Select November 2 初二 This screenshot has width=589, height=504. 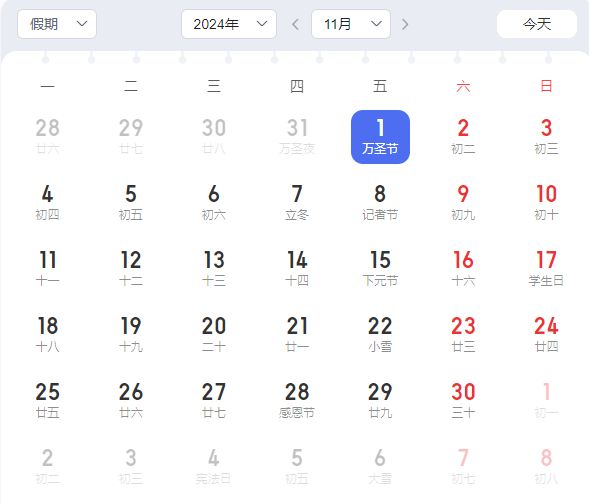tap(463, 137)
